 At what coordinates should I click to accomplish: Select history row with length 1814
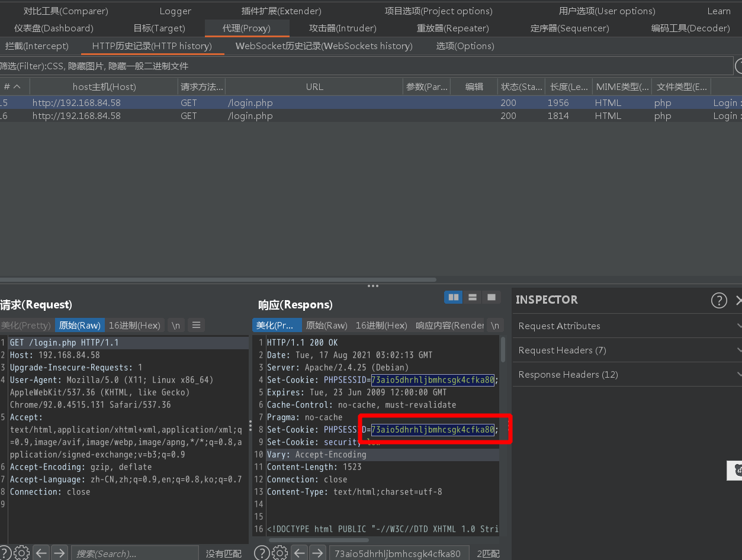pos(371,115)
